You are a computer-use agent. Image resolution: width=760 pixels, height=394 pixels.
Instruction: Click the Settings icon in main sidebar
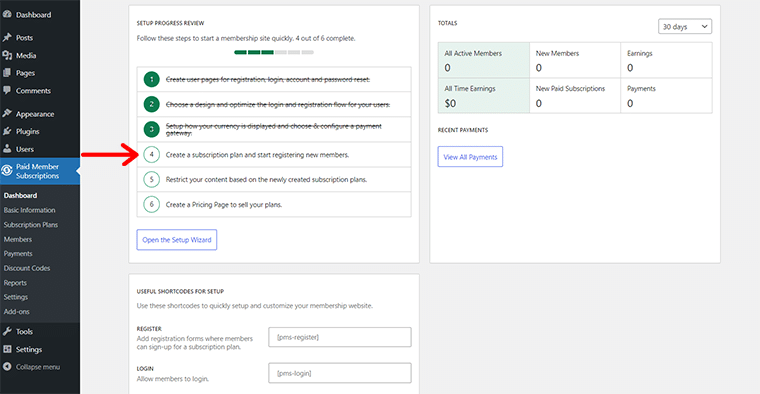coord(7,349)
